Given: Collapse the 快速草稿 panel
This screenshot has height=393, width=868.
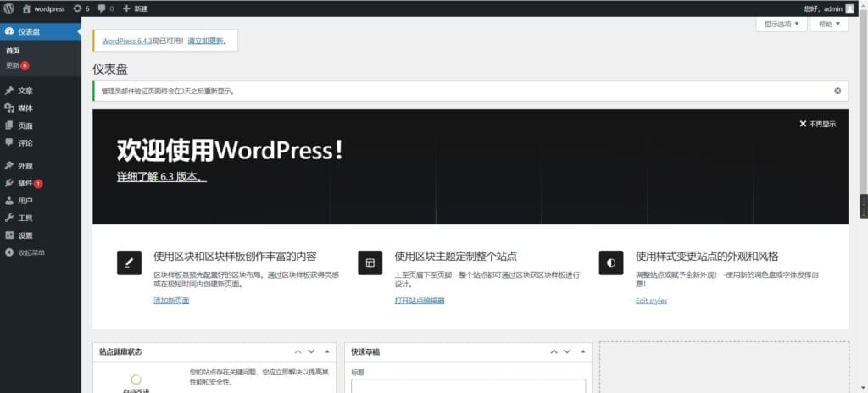Looking at the screenshot, I should tap(583, 352).
